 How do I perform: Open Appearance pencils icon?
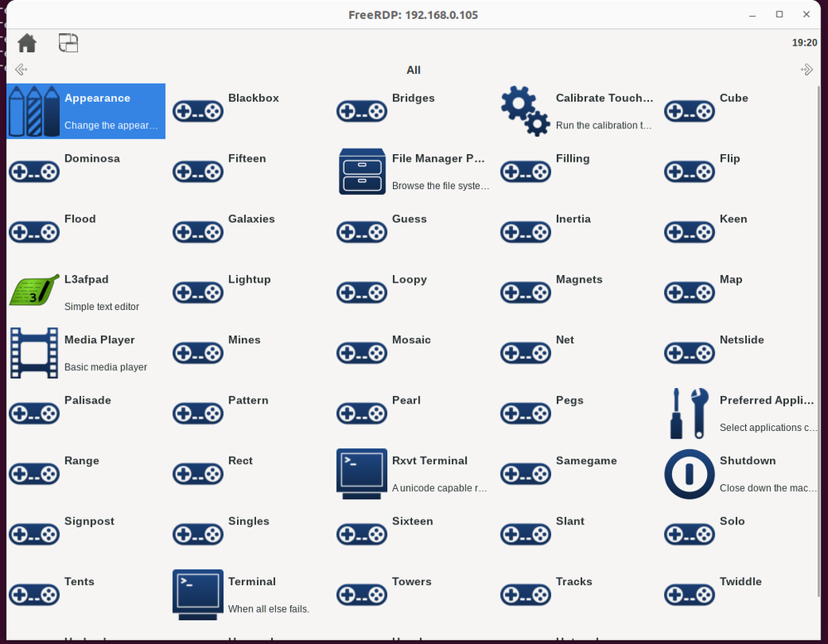tap(34, 111)
